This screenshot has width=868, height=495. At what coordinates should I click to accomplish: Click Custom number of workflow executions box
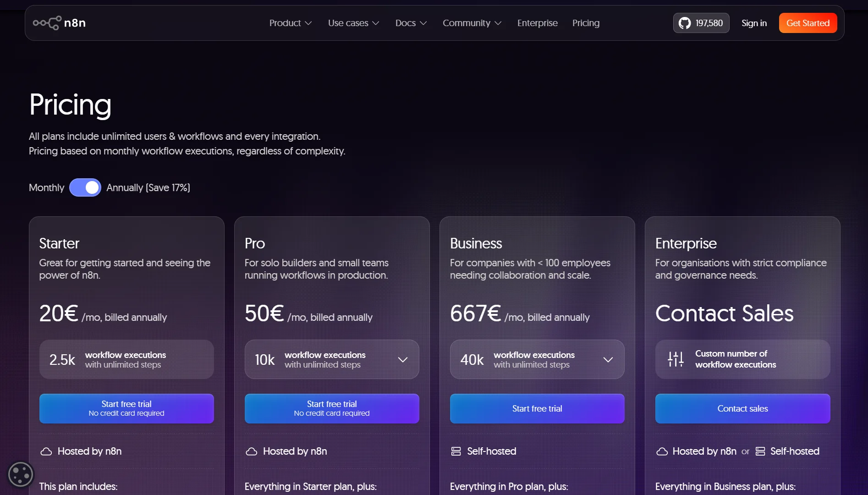click(x=742, y=359)
